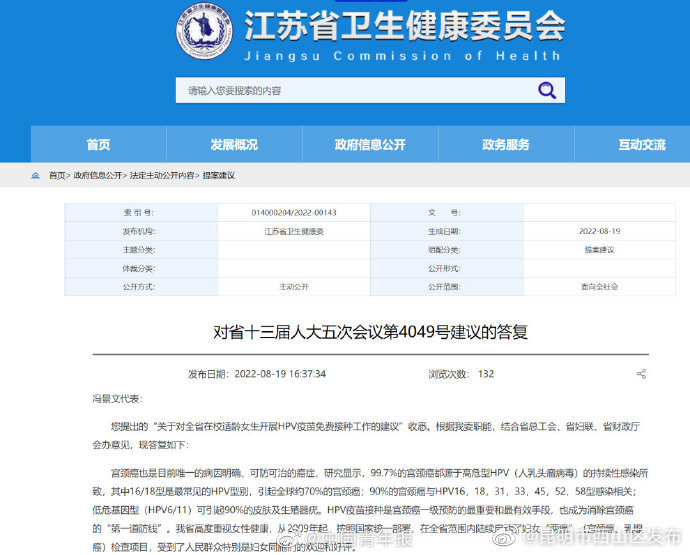This screenshot has height=555, width=690.
Task: Click the 首页 breadcrumb link
Action: tap(57, 176)
